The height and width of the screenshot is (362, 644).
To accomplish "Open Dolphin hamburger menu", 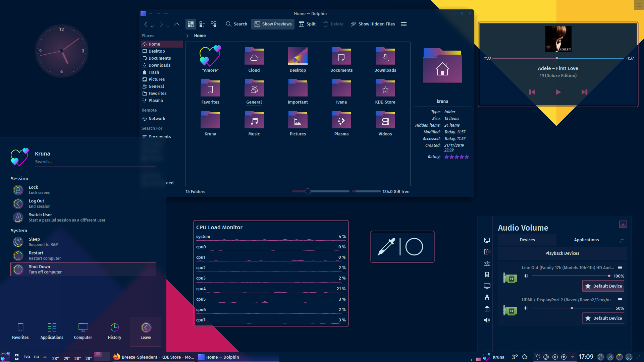I will (404, 24).
